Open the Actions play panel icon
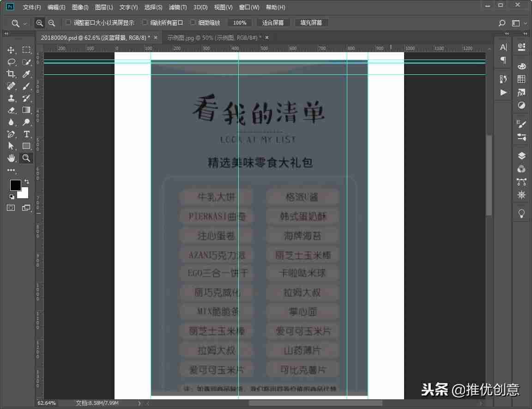Image resolution: width=532 pixels, height=409 pixels. click(503, 92)
